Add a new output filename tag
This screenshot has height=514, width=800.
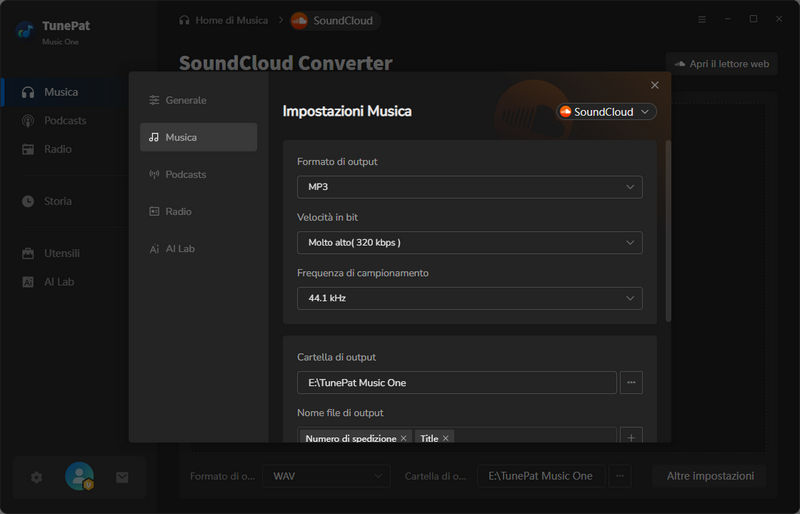coord(631,437)
